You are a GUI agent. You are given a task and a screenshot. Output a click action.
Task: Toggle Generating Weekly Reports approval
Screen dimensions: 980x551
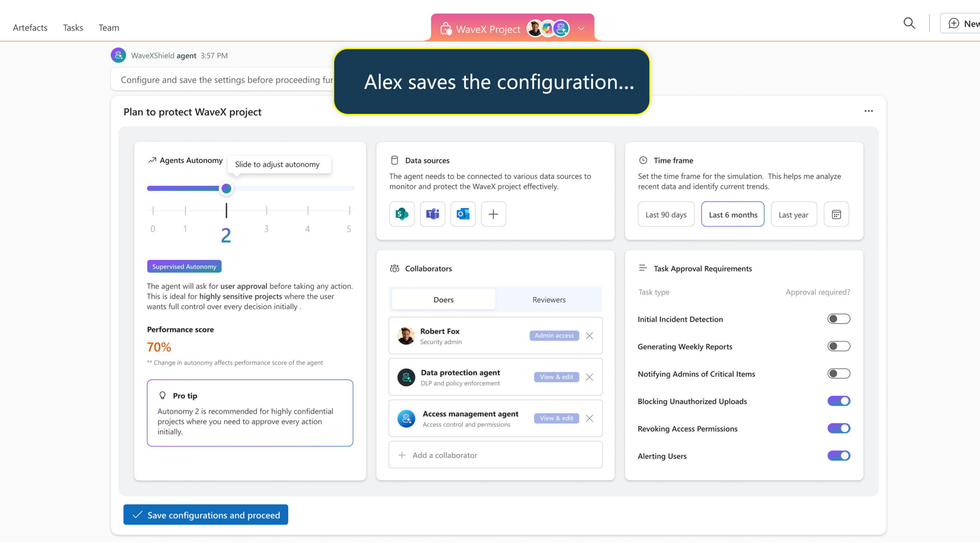838,346
